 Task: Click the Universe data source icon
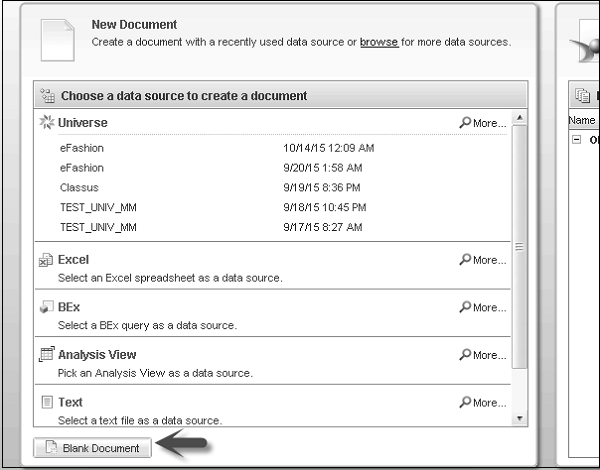pyautogui.click(x=45, y=123)
